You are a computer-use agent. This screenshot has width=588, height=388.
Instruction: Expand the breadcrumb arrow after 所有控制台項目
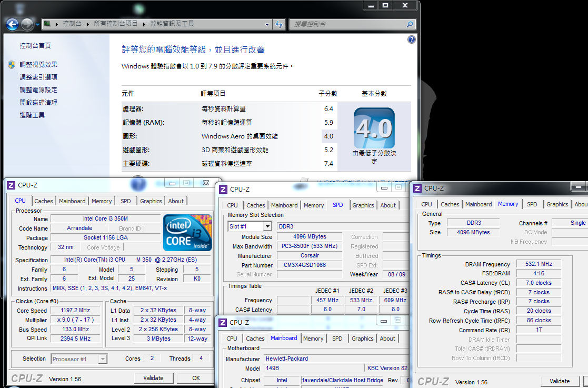(144, 24)
